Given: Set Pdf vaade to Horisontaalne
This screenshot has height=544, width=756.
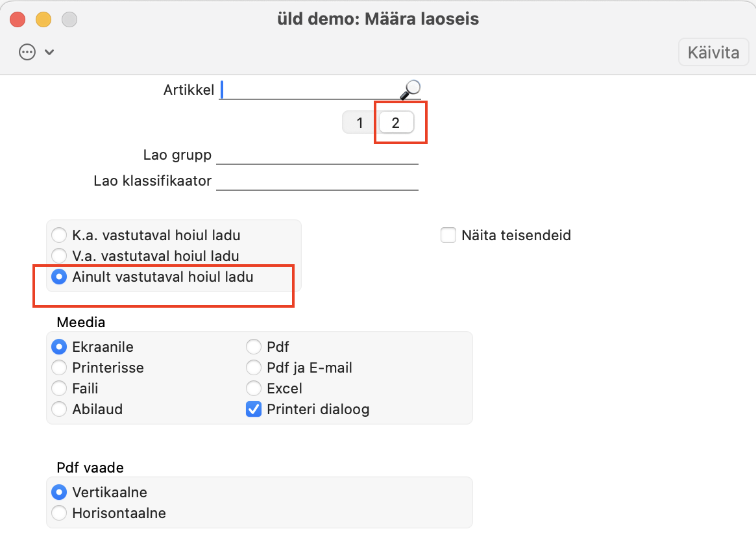Looking at the screenshot, I should click(x=59, y=513).
